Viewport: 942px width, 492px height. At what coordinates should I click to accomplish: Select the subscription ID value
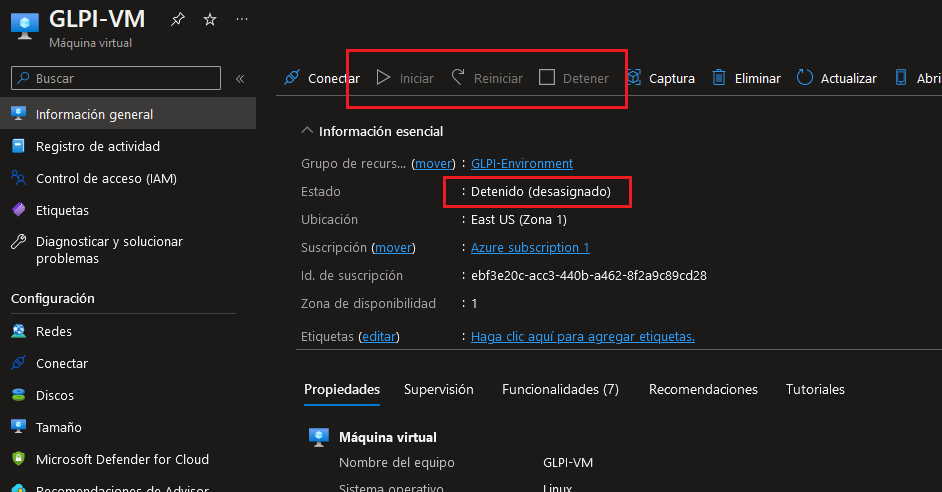point(589,276)
